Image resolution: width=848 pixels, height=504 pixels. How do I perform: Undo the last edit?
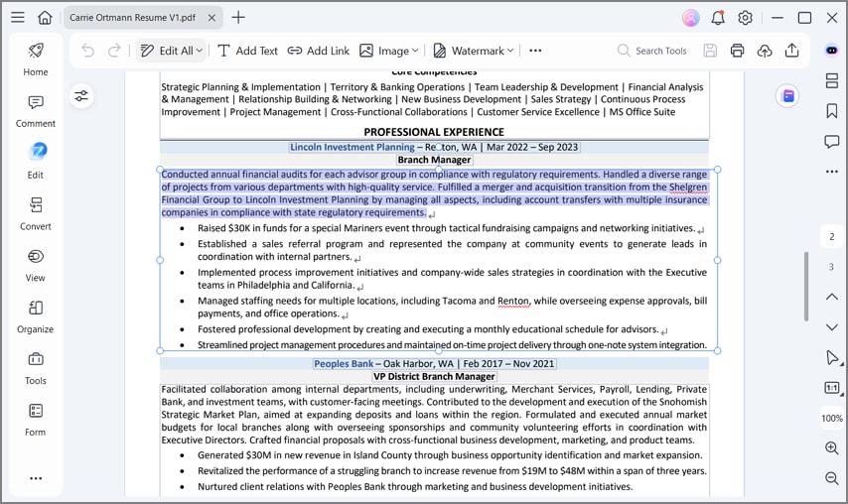click(87, 51)
